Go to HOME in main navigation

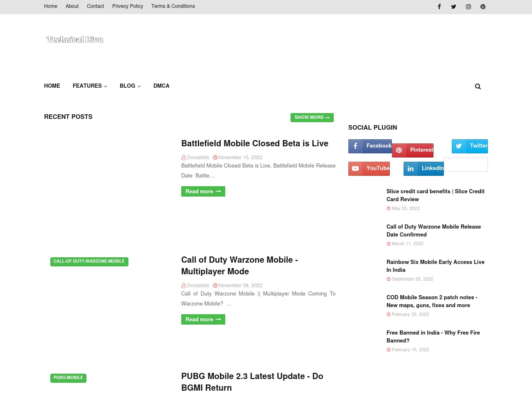[x=52, y=86]
